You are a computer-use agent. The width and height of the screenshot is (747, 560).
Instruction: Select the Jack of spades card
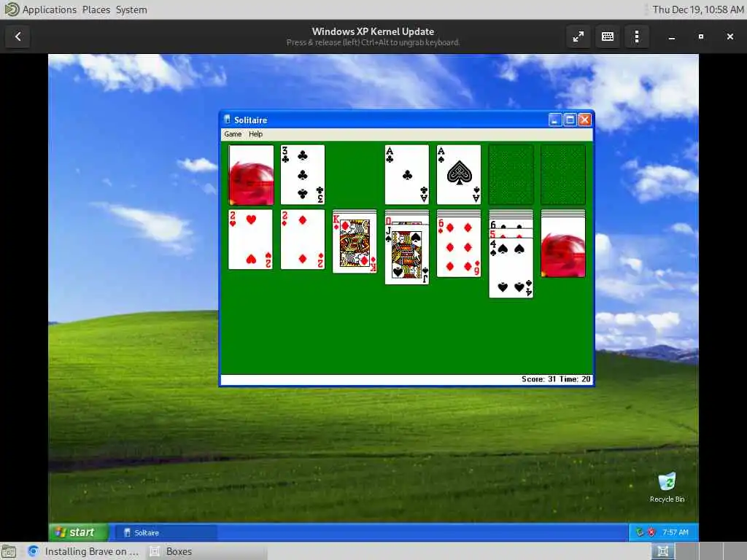[x=407, y=254]
